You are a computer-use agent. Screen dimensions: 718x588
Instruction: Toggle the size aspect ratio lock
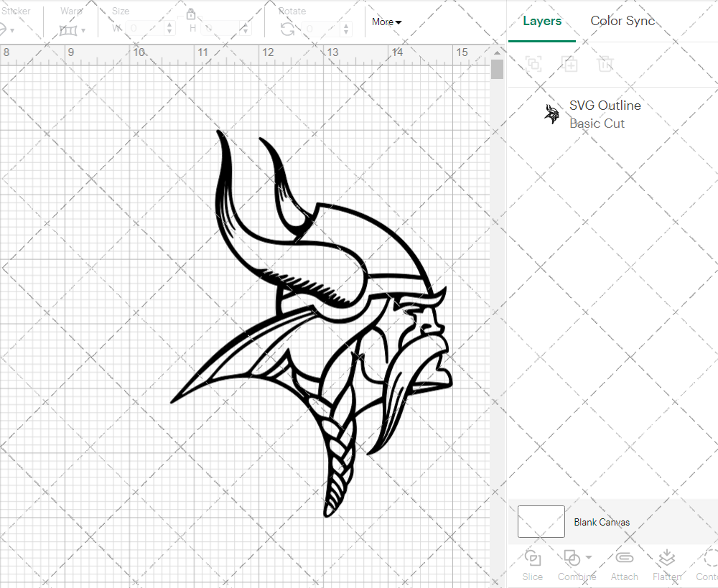(191, 14)
